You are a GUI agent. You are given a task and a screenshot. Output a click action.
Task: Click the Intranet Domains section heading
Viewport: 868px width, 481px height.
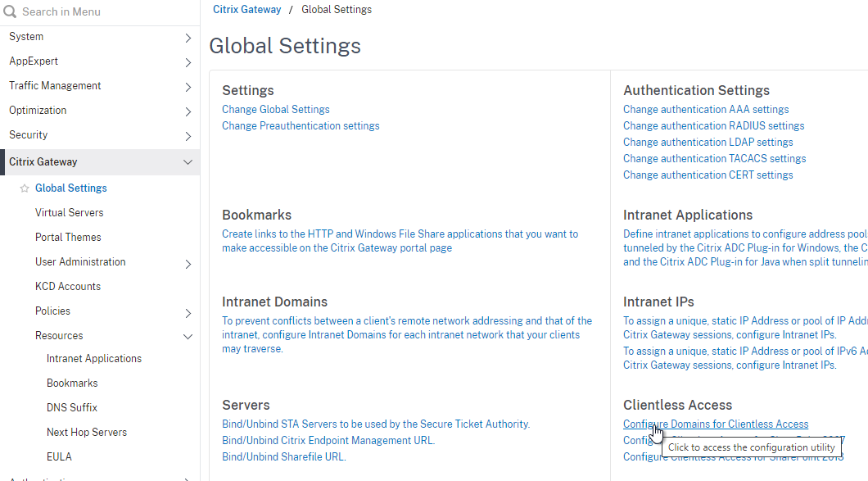pos(274,302)
